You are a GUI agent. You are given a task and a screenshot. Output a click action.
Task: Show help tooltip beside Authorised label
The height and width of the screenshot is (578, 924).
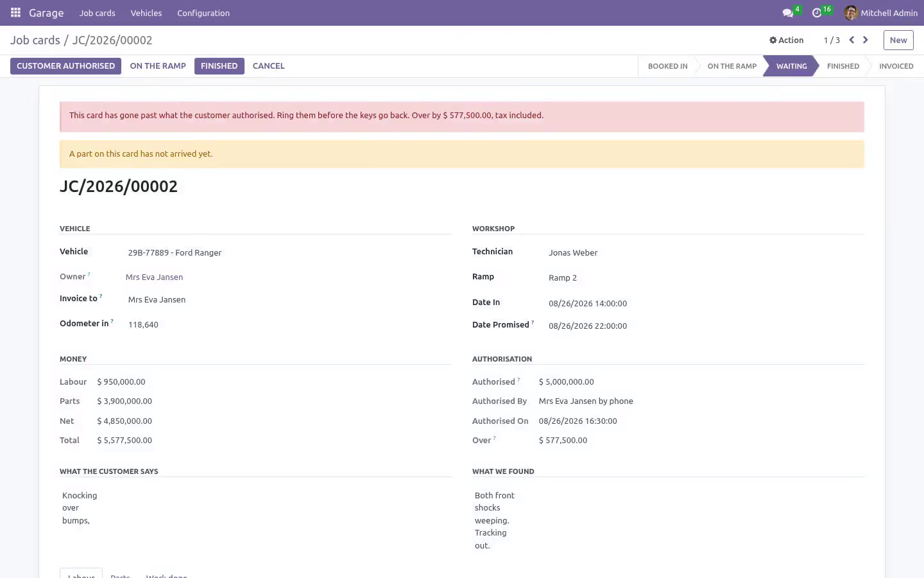pos(518,380)
